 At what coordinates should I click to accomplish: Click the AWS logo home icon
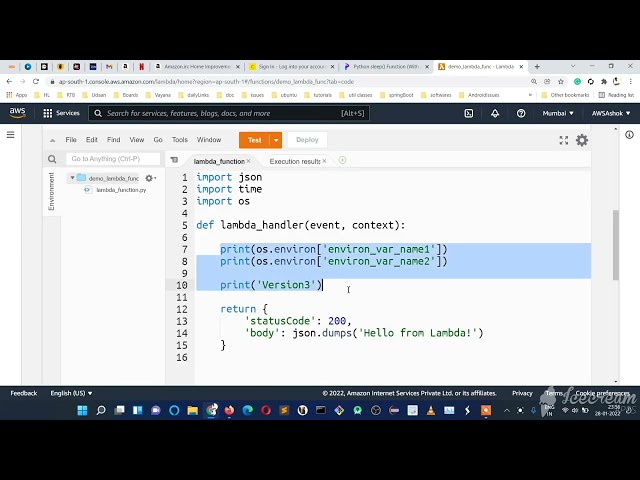(x=18, y=113)
